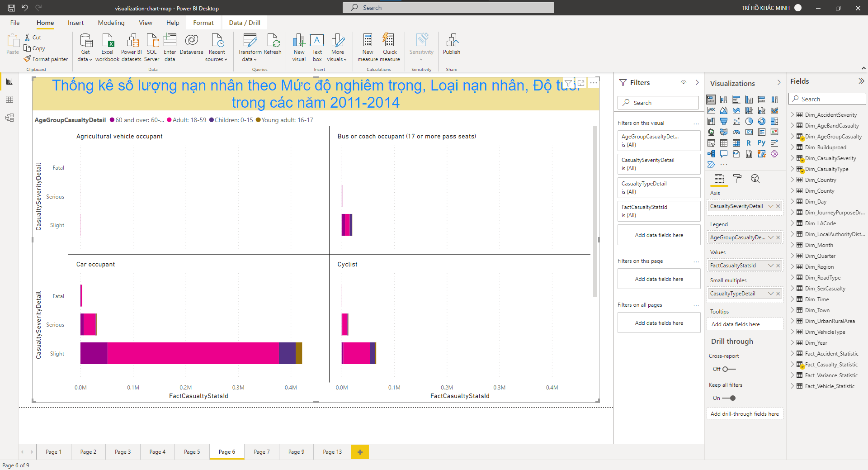Open the View ribbon tab
The image size is (868, 470).
146,23
